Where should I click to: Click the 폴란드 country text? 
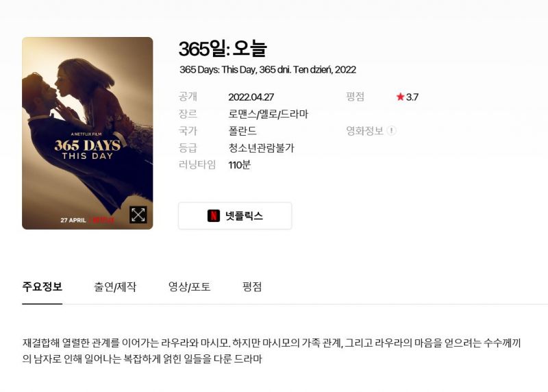(242, 131)
